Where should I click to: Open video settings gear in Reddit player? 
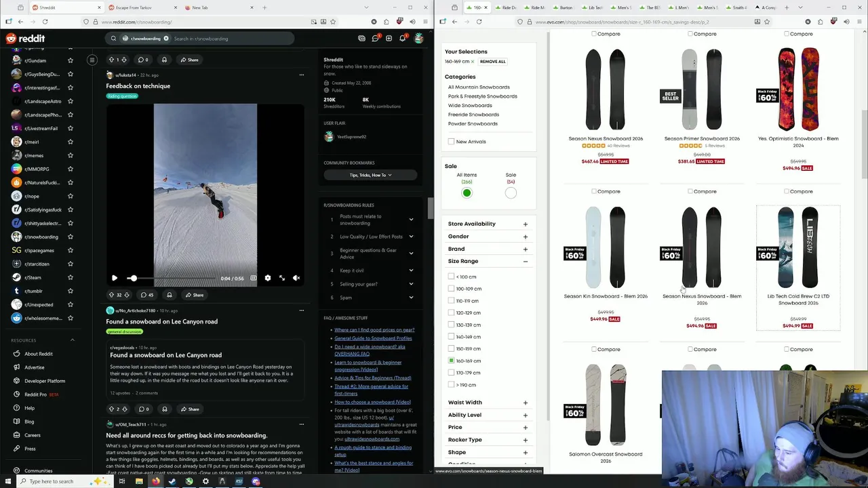tap(268, 278)
